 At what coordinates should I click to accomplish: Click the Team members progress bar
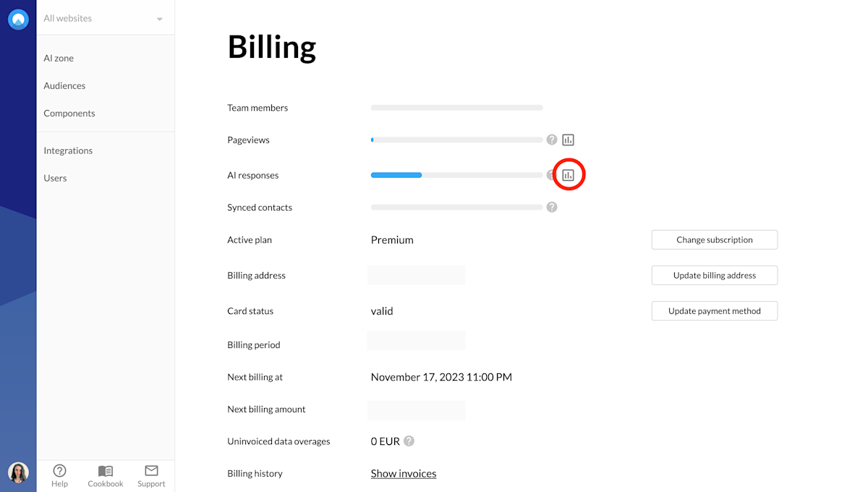point(456,108)
